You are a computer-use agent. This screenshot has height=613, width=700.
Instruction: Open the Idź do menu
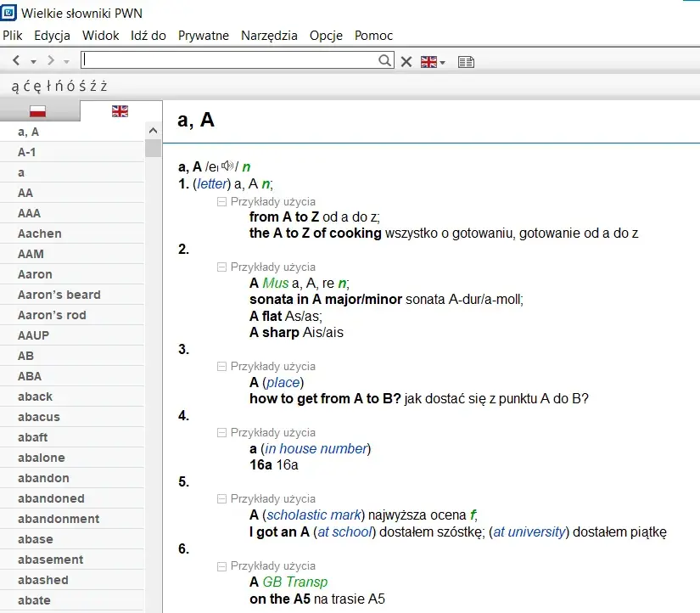click(x=148, y=36)
